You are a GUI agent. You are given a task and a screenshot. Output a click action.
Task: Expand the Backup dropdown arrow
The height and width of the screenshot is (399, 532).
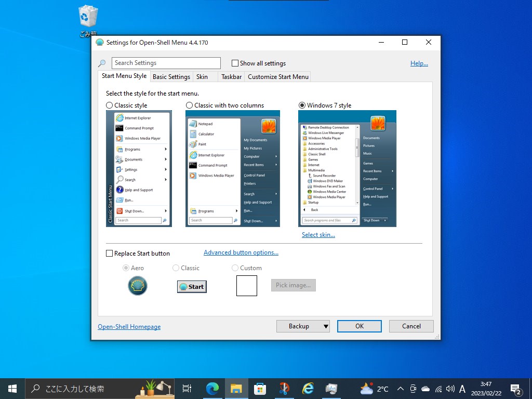pyautogui.click(x=326, y=326)
